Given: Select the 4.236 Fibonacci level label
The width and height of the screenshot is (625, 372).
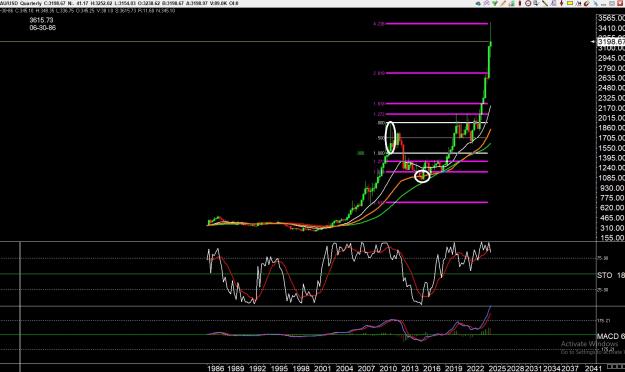Looking at the screenshot, I should click(x=379, y=24).
